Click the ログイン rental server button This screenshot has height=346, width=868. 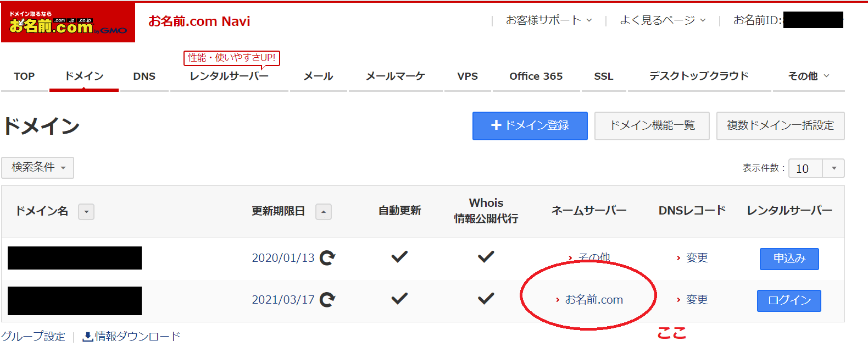789,300
